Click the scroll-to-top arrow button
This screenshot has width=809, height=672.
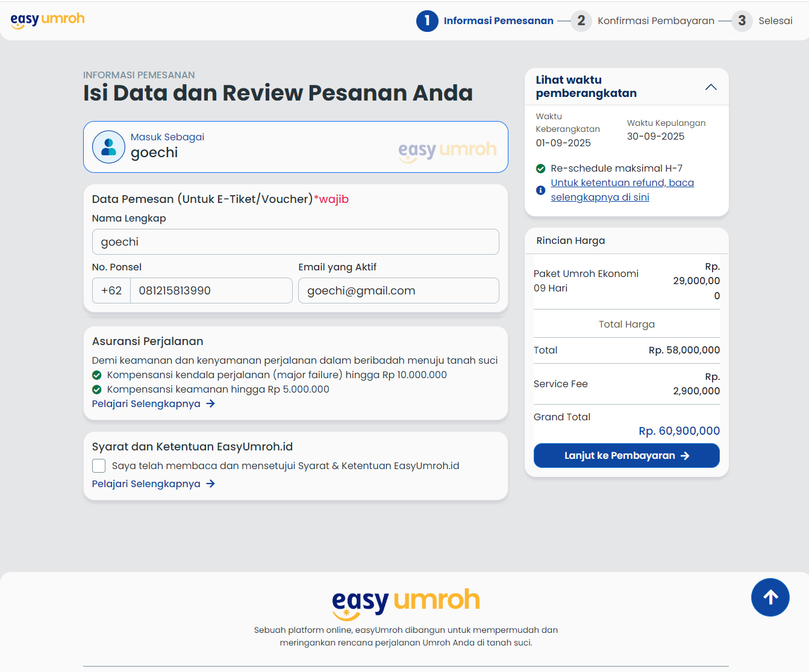click(770, 597)
